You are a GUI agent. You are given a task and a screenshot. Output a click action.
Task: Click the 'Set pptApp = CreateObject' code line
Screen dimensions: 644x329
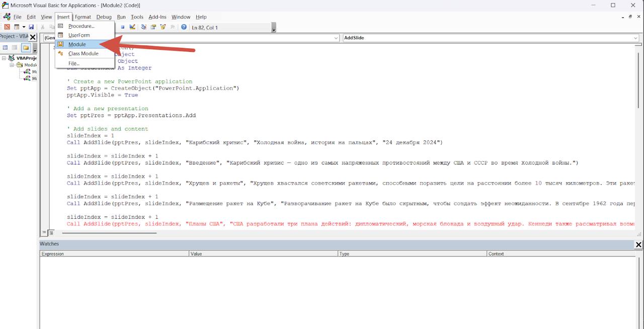tap(153, 88)
